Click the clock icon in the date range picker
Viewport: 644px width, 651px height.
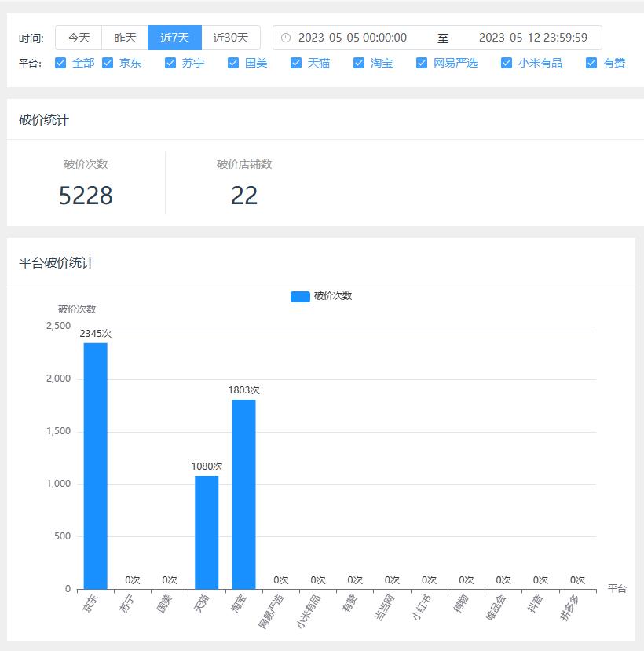point(286,37)
